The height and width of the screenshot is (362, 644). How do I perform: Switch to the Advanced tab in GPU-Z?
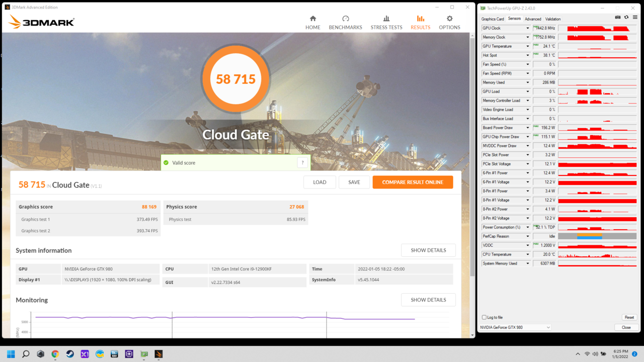[x=533, y=19]
